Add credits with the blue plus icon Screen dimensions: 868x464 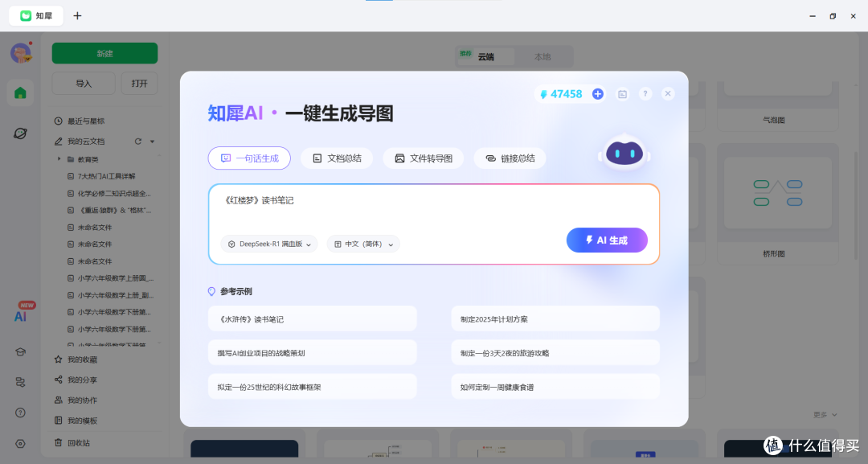[598, 94]
